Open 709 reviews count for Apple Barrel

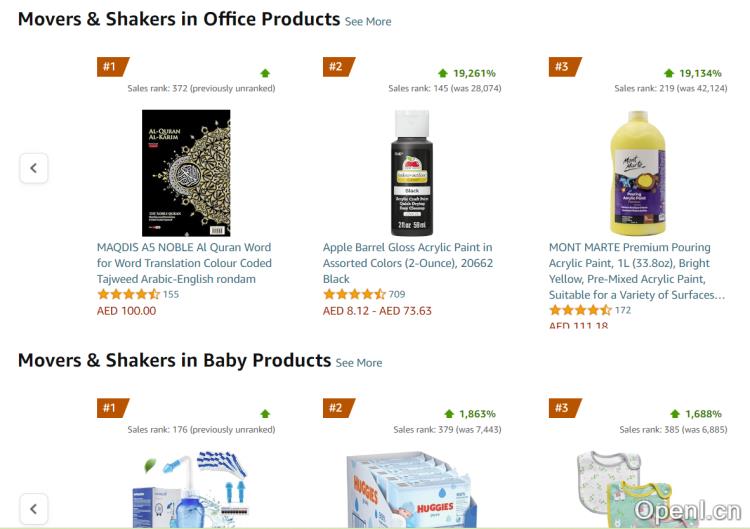[x=397, y=295]
